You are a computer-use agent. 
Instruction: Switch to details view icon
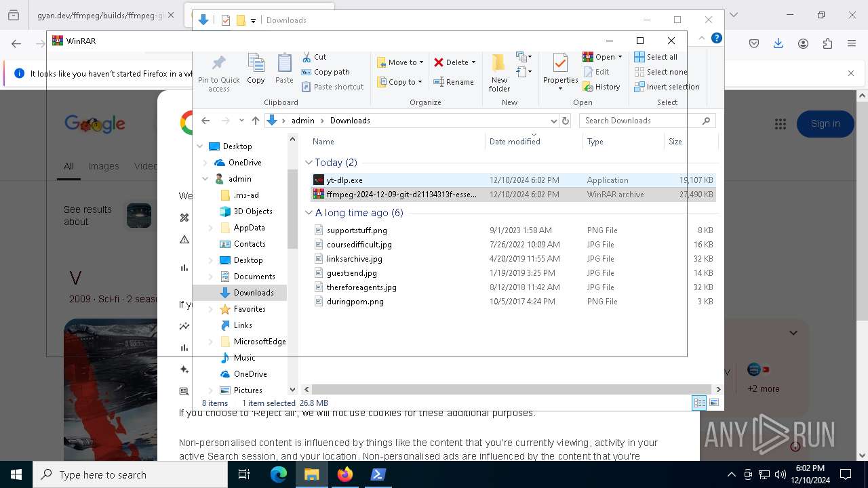(699, 403)
